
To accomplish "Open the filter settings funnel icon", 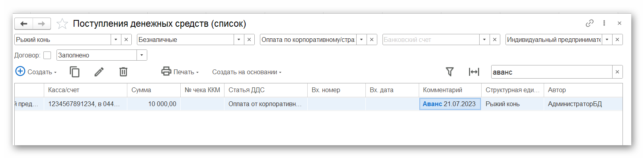I will (x=449, y=72).
